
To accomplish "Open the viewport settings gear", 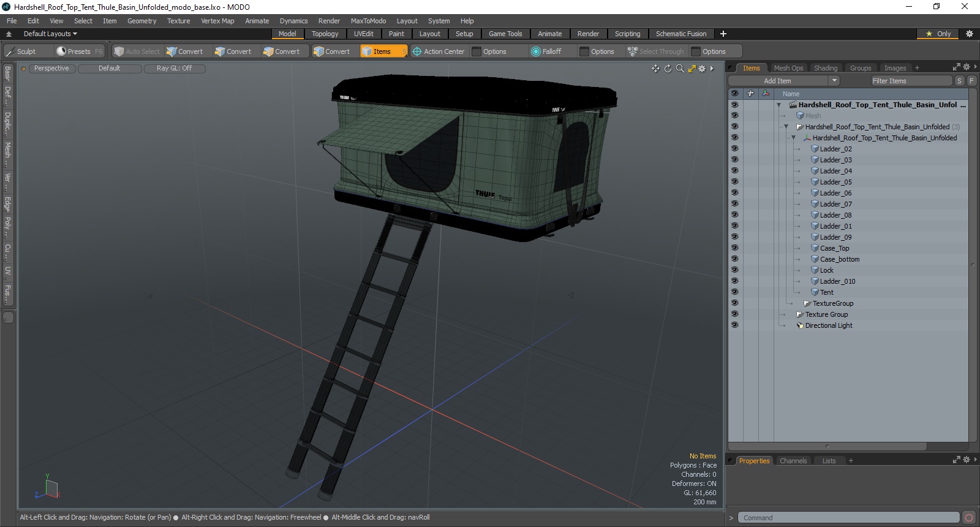I will click(702, 69).
